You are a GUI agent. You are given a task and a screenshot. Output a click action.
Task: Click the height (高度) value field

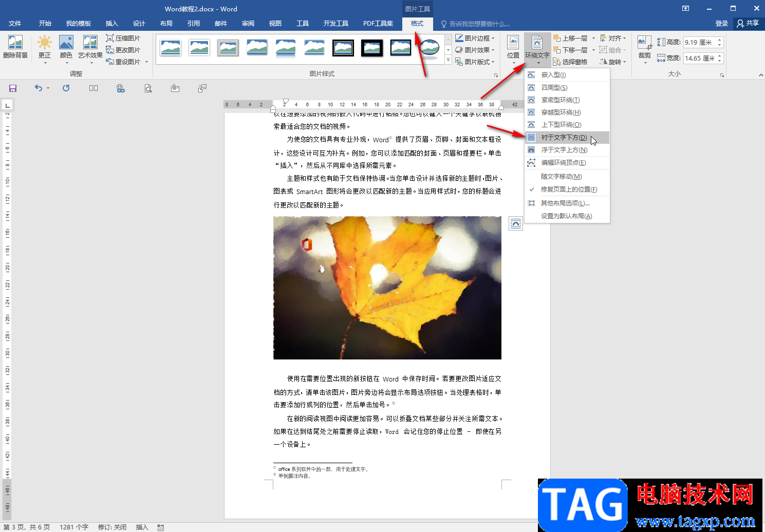pyautogui.click(x=699, y=43)
